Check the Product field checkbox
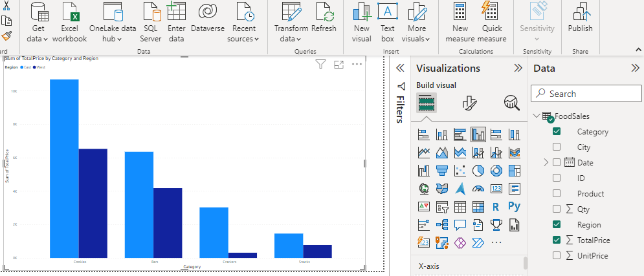This screenshot has width=644, height=276. [557, 193]
